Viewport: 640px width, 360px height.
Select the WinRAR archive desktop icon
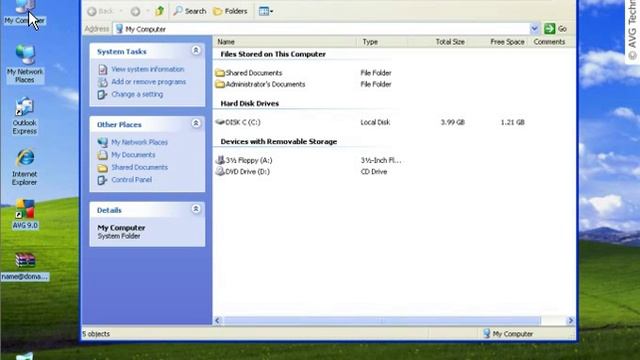pos(25,267)
